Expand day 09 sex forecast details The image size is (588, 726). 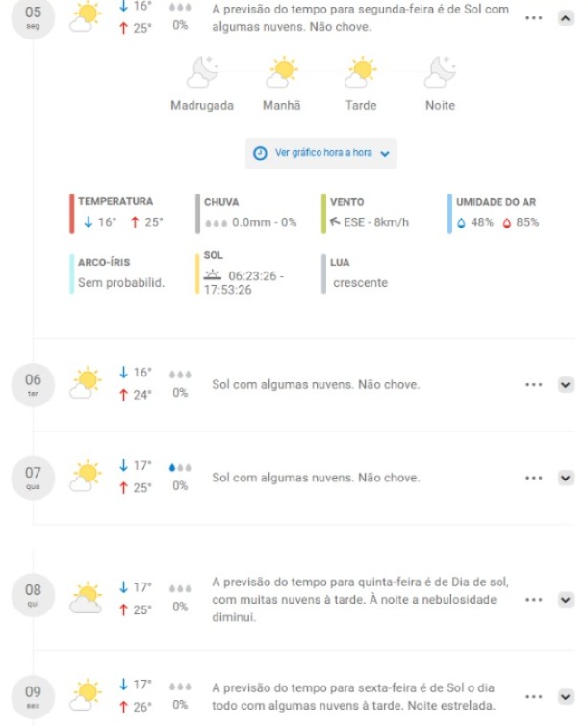tap(565, 696)
